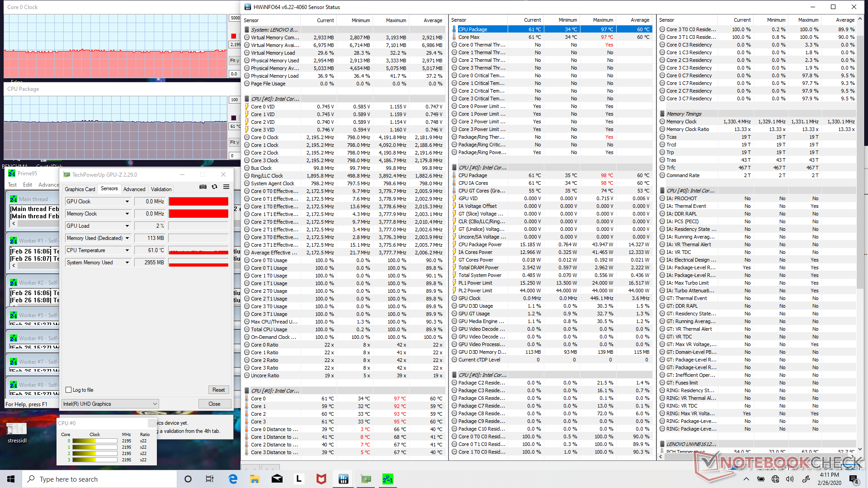Image resolution: width=868 pixels, height=488 pixels.
Task: Open the Test menu in Prime95
Action: [x=12, y=185]
